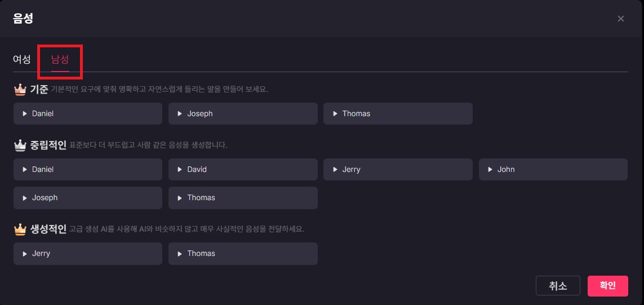
Task: Play preview icon beside David
Action: 180,169
